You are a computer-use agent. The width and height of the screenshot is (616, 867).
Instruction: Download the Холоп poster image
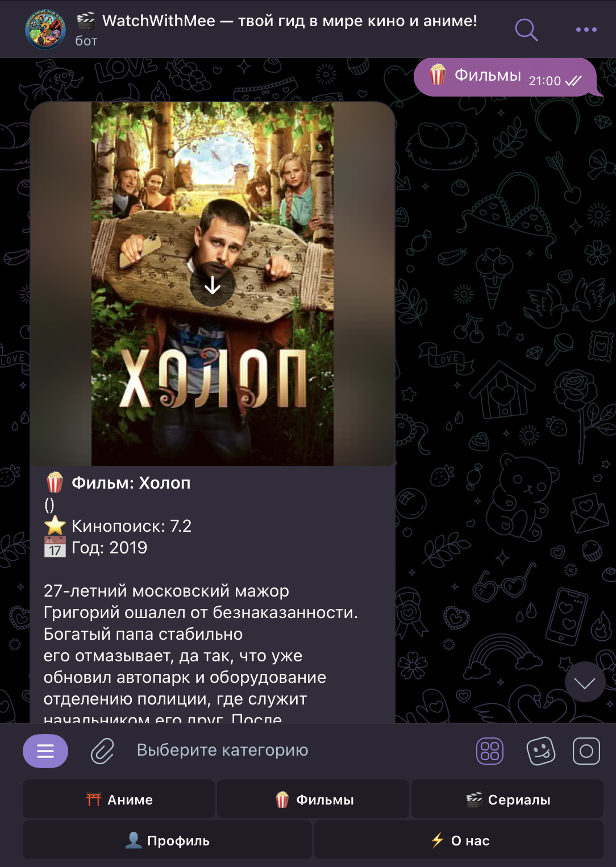click(213, 284)
